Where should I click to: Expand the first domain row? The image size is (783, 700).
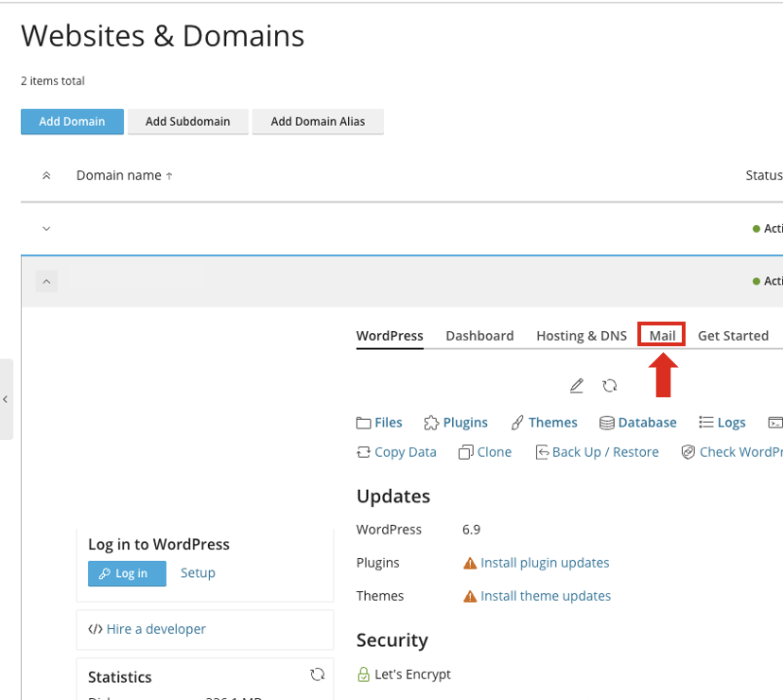pyautogui.click(x=46, y=229)
